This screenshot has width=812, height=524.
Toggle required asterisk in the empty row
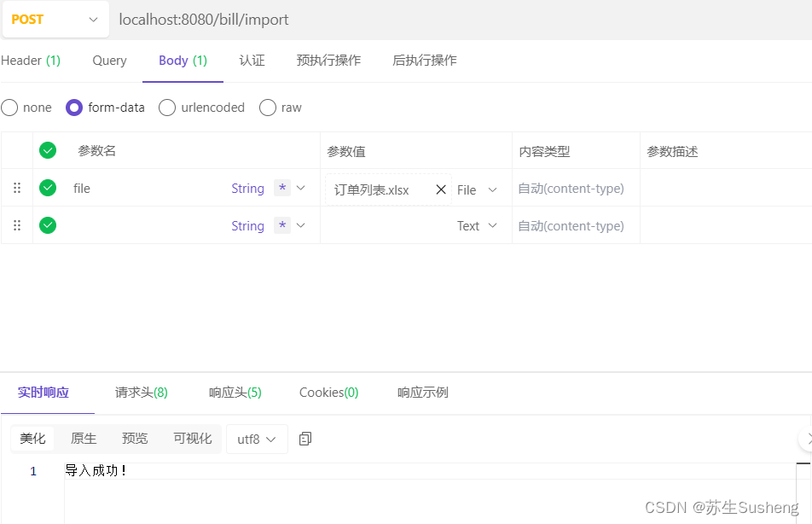click(282, 225)
